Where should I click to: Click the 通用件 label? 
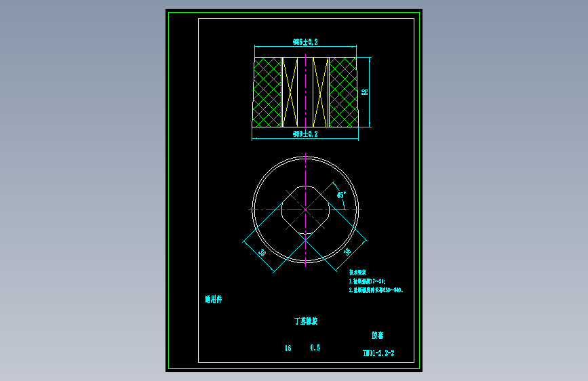coord(214,299)
